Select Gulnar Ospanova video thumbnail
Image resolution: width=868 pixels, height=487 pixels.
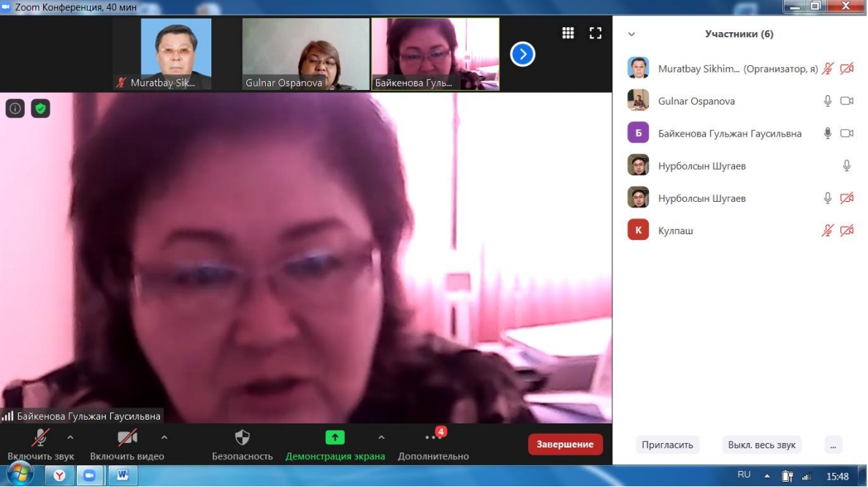tap(305, 54)
